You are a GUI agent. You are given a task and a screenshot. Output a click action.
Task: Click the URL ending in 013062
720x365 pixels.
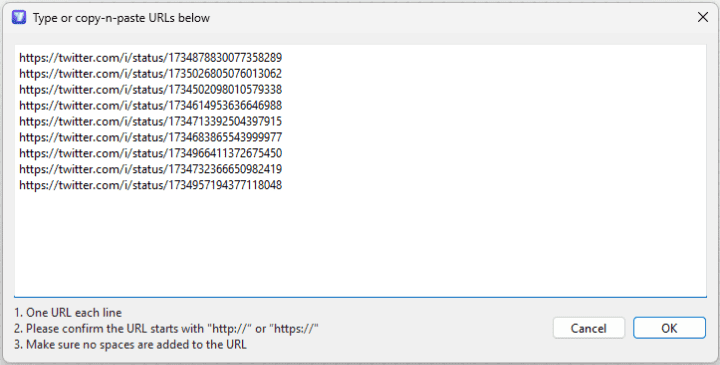coord(151,73)
